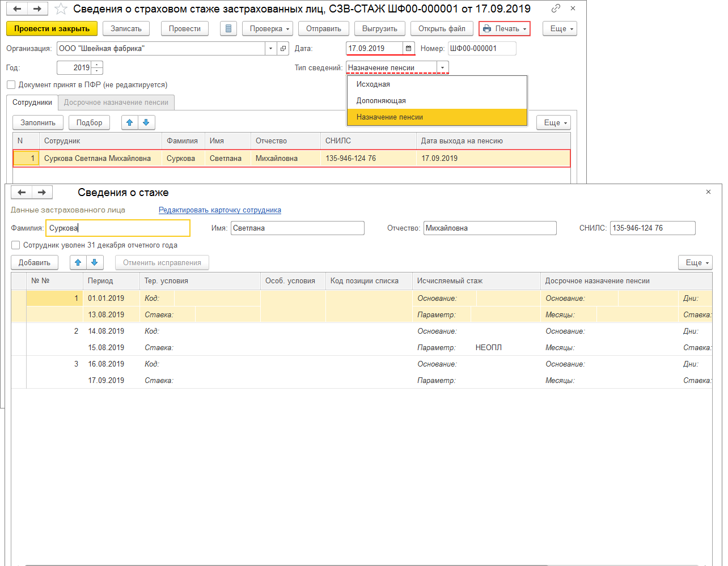Move employee row up in Сотрудники table

coord(130,122)
